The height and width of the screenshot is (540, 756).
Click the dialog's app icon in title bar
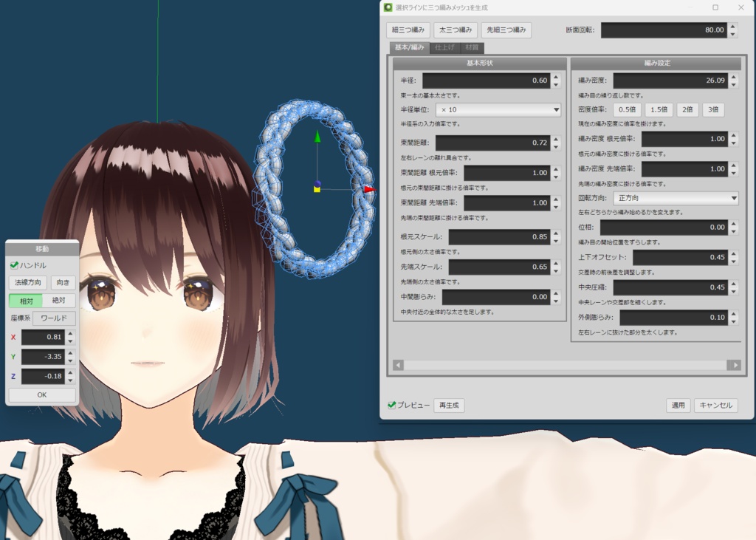pos(388,7)
